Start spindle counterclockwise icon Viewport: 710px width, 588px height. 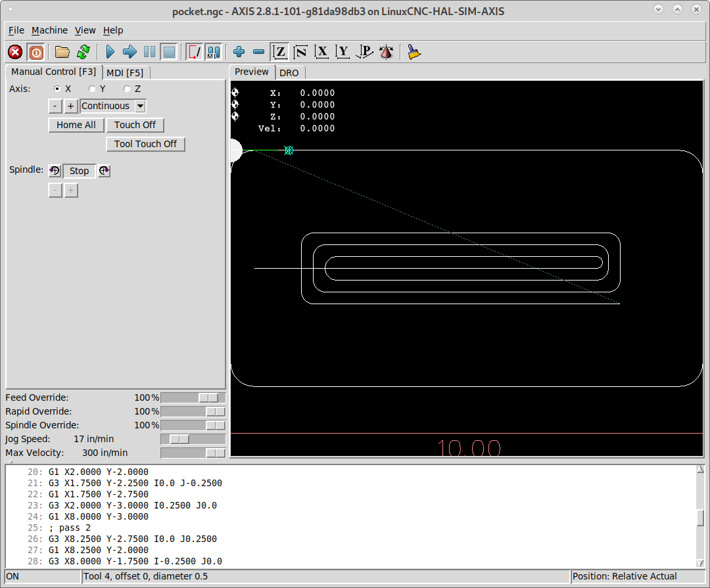[x=55, y=171]
